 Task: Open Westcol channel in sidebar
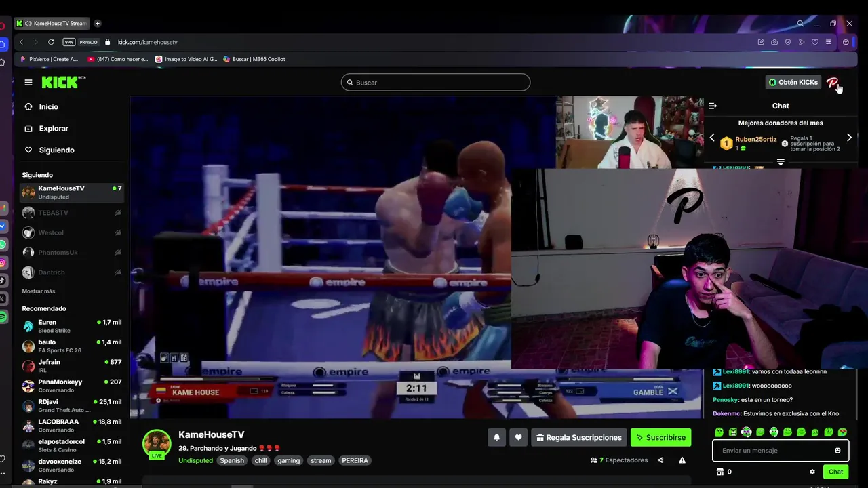point(71,232)
